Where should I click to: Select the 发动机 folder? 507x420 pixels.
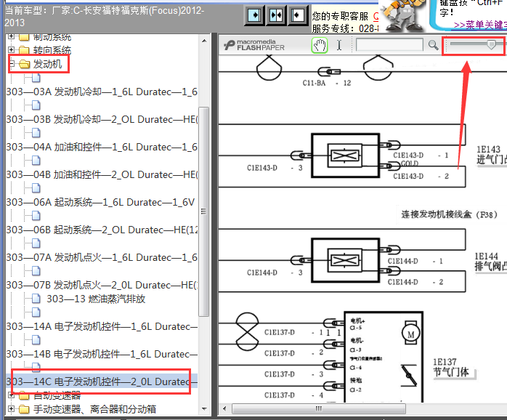pos(47,64)
